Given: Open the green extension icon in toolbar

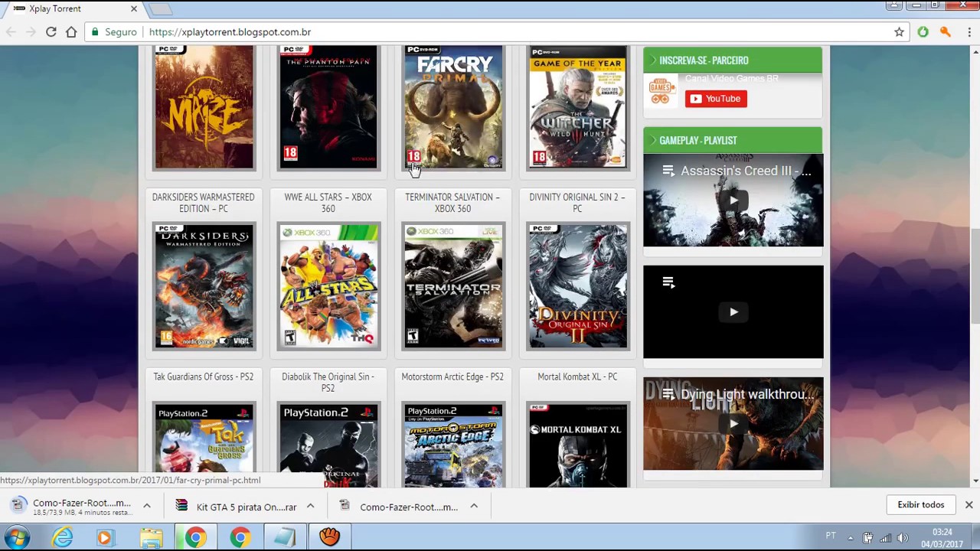Looking at the screenshot, I should coord(923,32).
